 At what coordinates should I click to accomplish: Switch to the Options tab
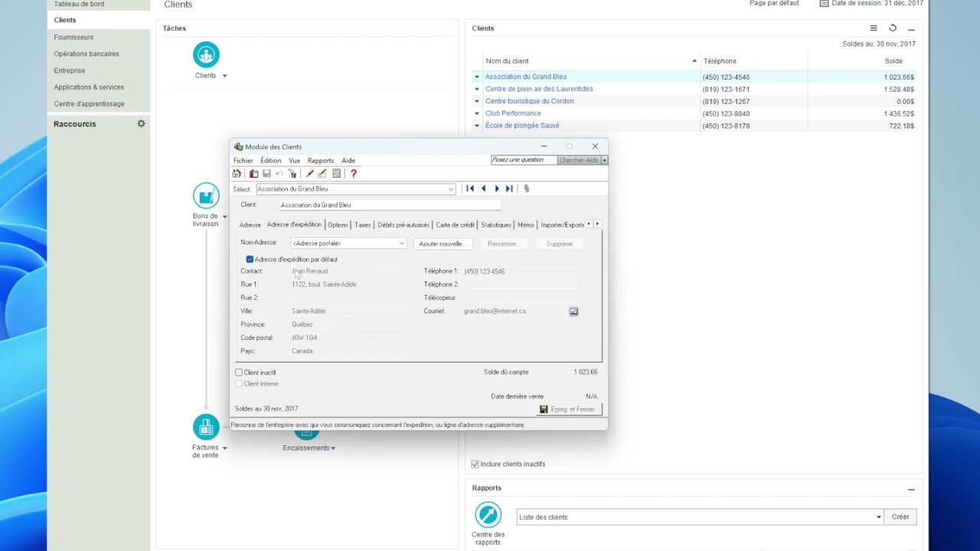[x=338, y=225]
